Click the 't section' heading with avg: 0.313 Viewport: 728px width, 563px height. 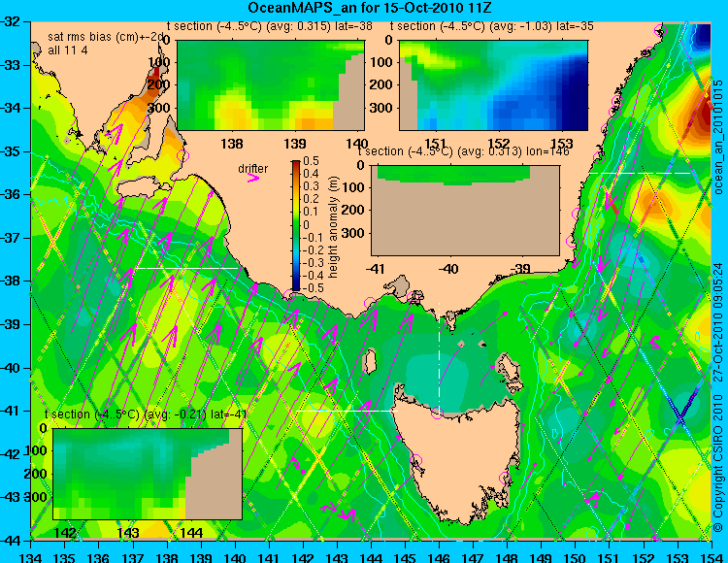click(463, 151)
